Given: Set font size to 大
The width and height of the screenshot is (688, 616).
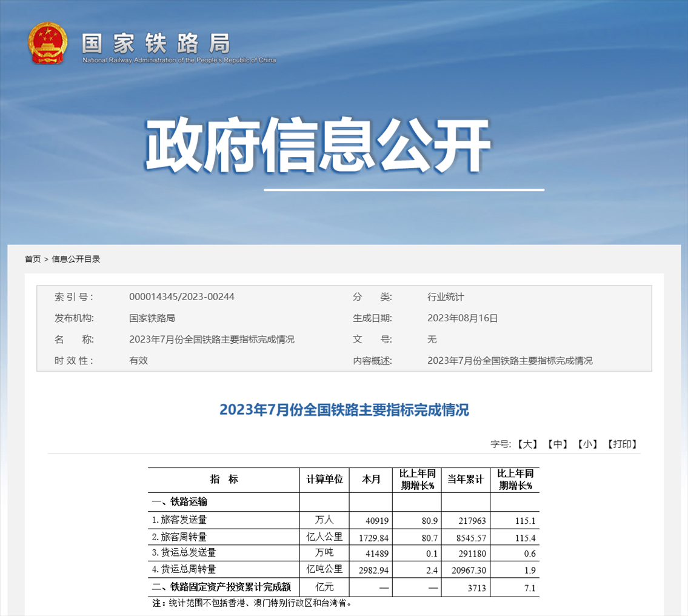Looking at the screenshot, I should (527, 444).
